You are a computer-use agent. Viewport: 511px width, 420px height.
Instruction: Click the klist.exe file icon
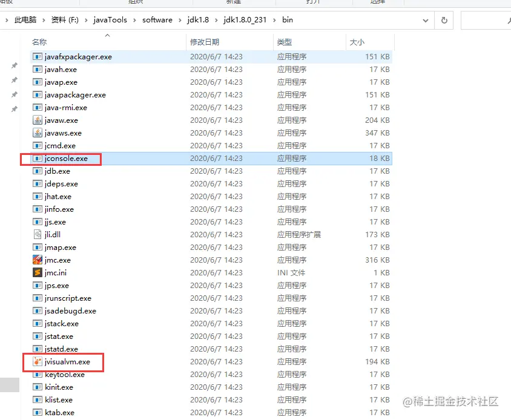pos(38,400)
